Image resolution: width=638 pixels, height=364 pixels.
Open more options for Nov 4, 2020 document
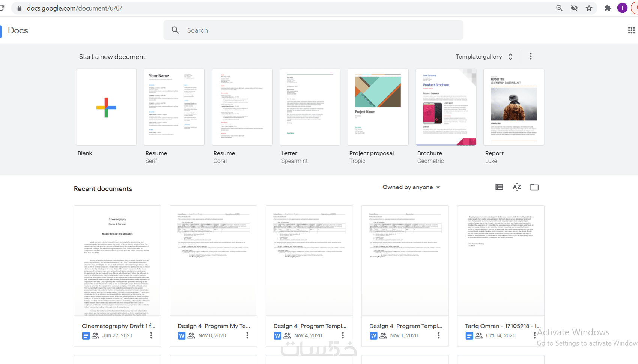[343, 335]
